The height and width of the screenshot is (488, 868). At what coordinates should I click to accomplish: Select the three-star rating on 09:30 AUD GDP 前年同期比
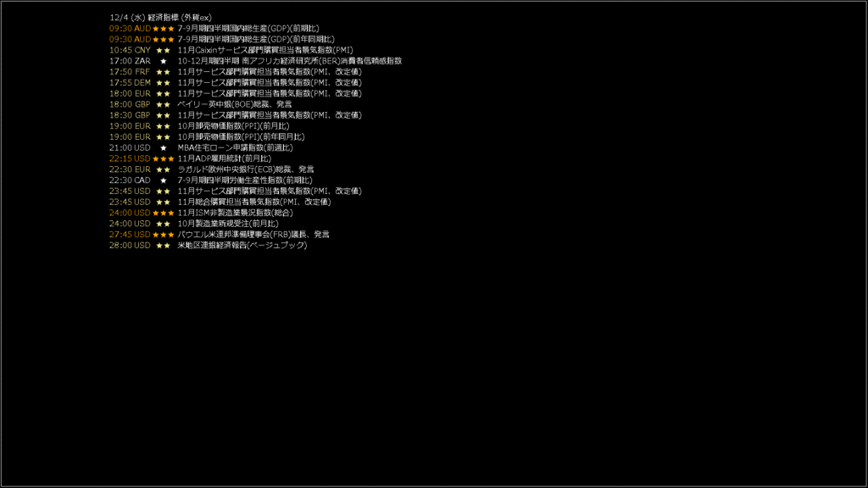[164, 39]
